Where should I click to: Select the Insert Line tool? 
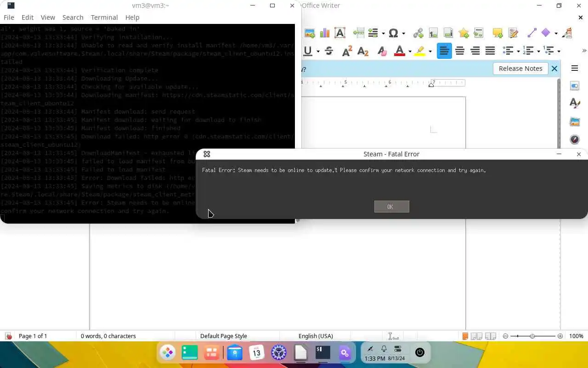(x=532, y=33)
